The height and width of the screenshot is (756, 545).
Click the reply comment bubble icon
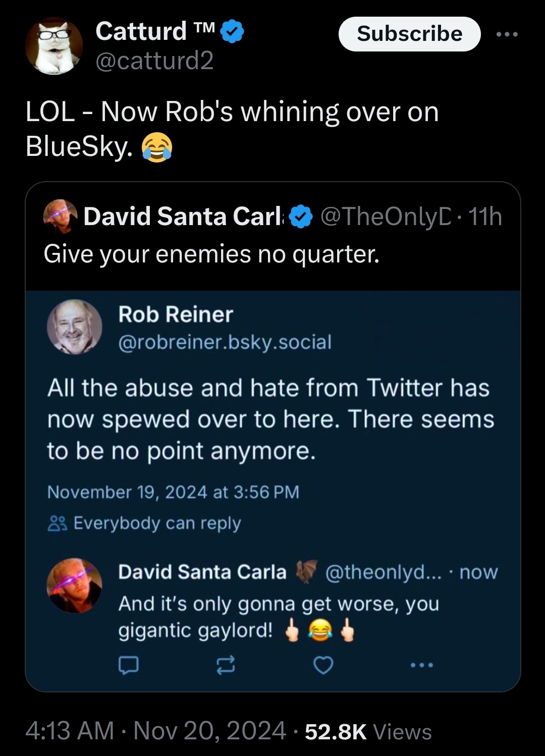[x=128, y=666]
